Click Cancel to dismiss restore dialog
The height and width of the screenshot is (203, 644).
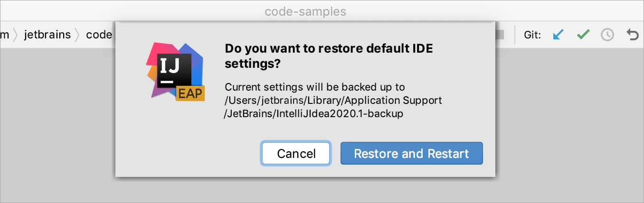click(x=296, y=153)
